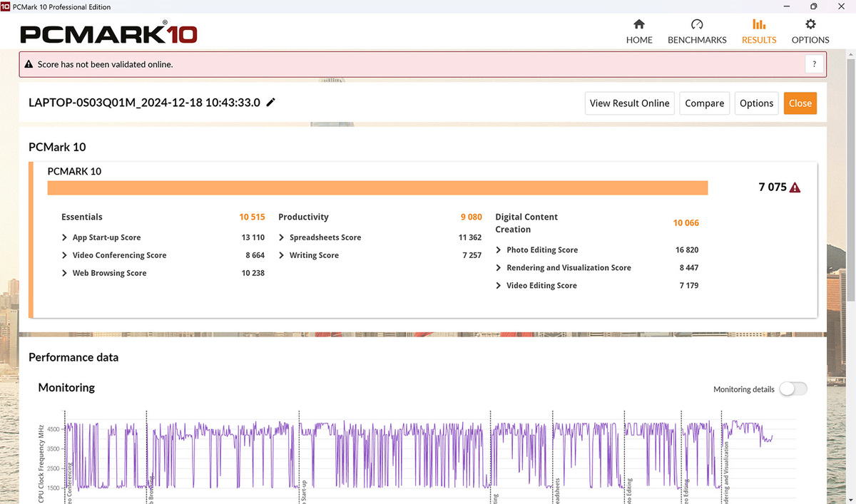Viewport: 856px width, 504px height.
Task: Click the orange Close button
Action: pos(800,103)
